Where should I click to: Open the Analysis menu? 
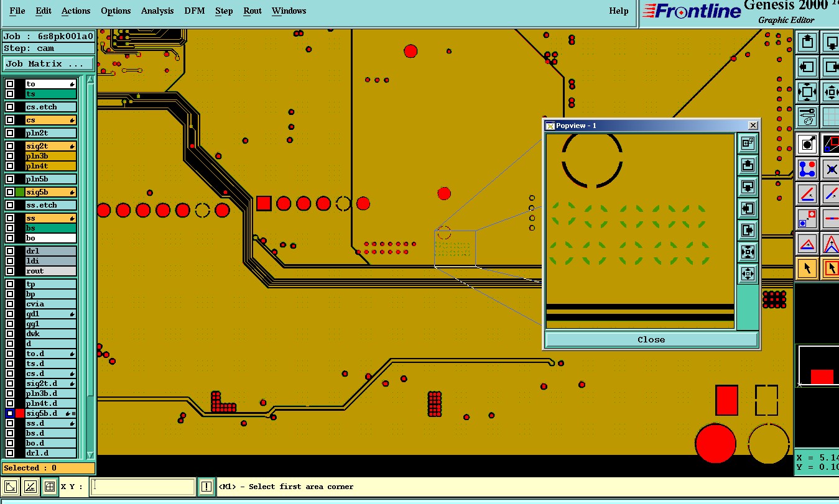(157, 11)
